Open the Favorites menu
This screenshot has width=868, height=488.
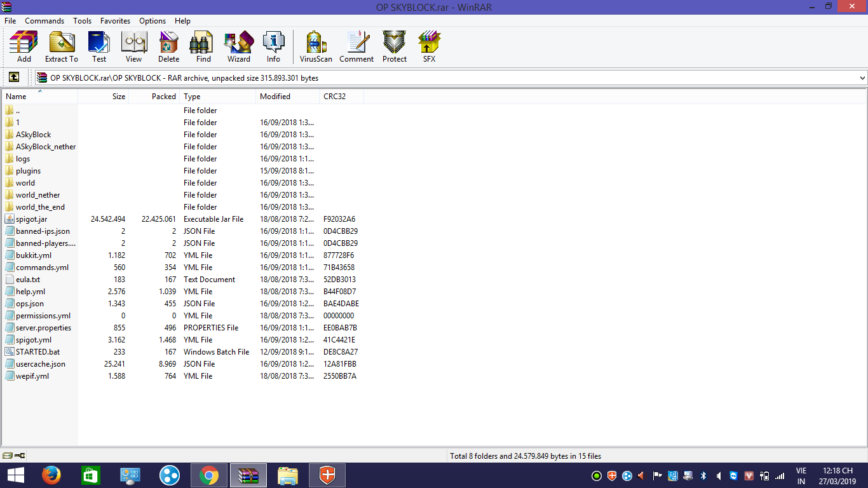[x=115, y=21]
